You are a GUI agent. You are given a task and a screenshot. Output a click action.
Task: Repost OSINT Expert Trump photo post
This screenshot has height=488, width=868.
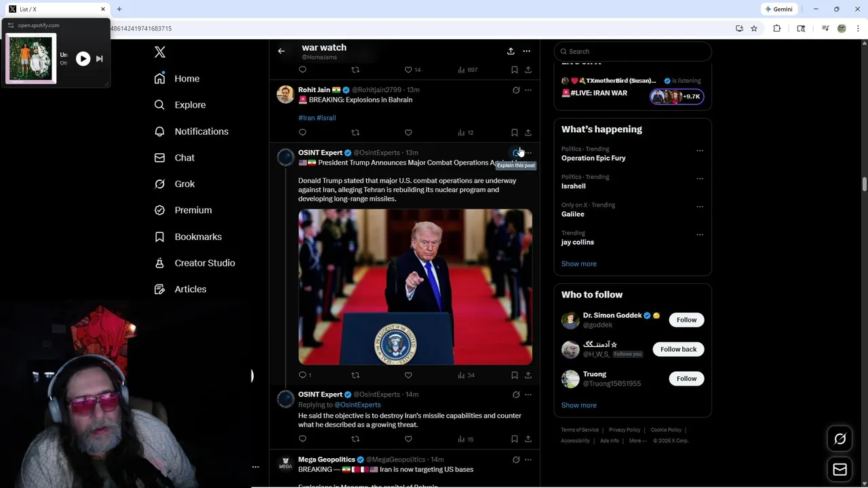[x=355, y=375]
